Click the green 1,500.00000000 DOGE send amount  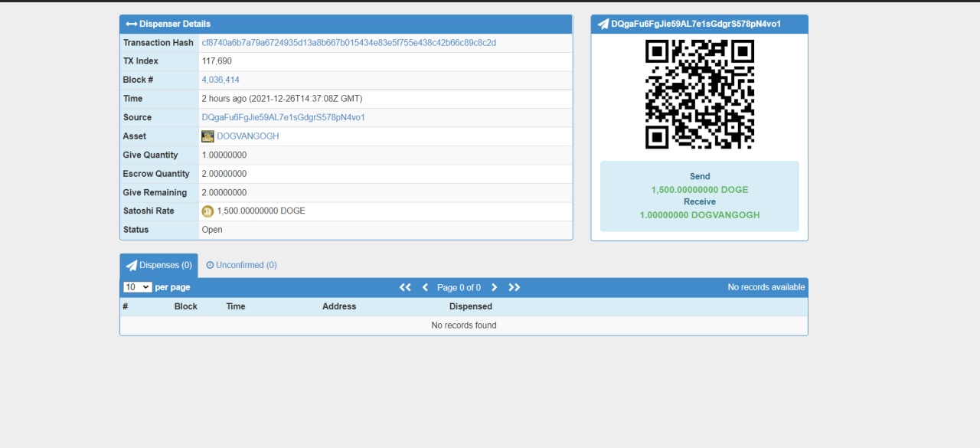click(700, 190)
